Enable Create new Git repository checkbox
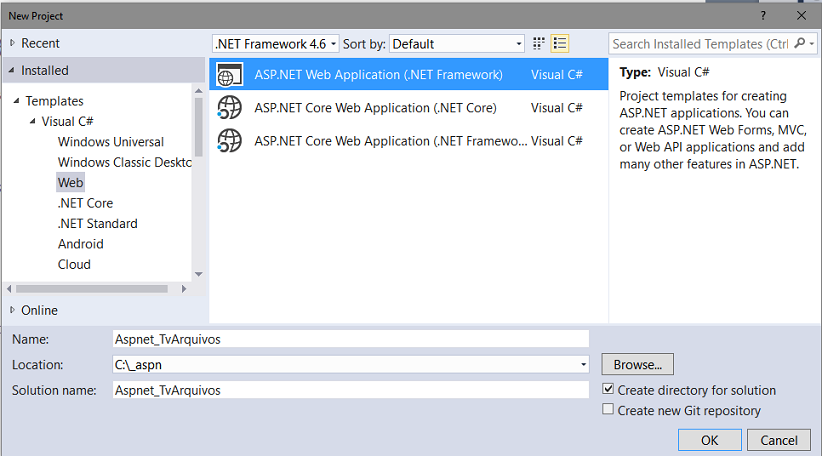 coord(608,409)
